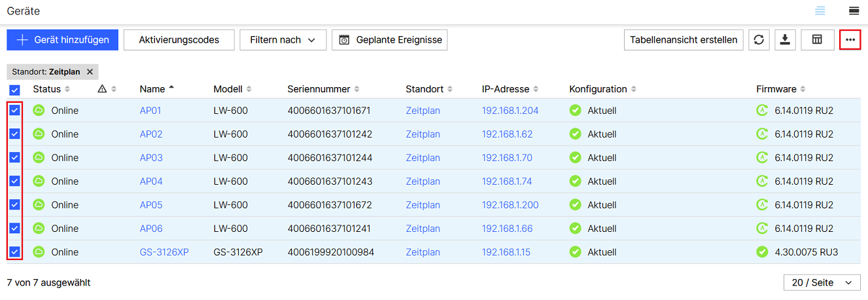The width and height of the screenshot is (868, 300).
Task: Click Gerät hinzufügen button
Action: [62, 40]
